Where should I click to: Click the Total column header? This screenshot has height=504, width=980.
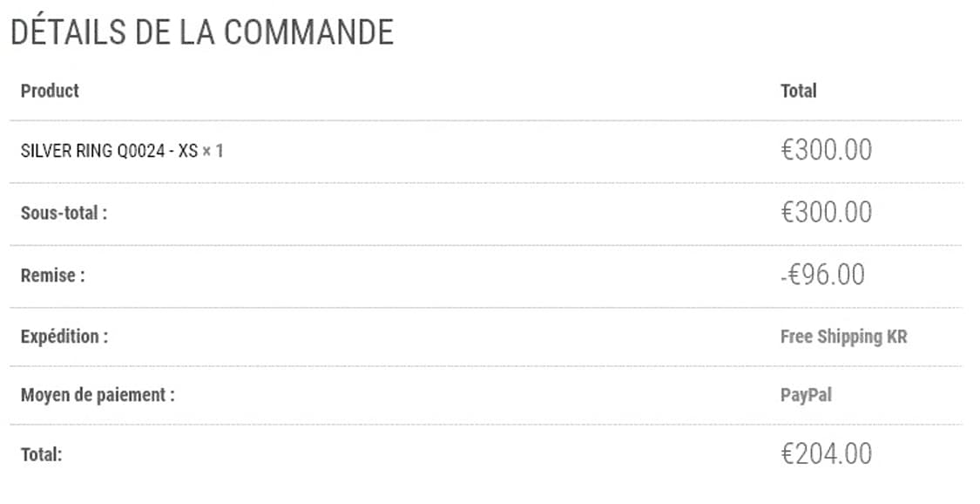(x=798, y=91)
